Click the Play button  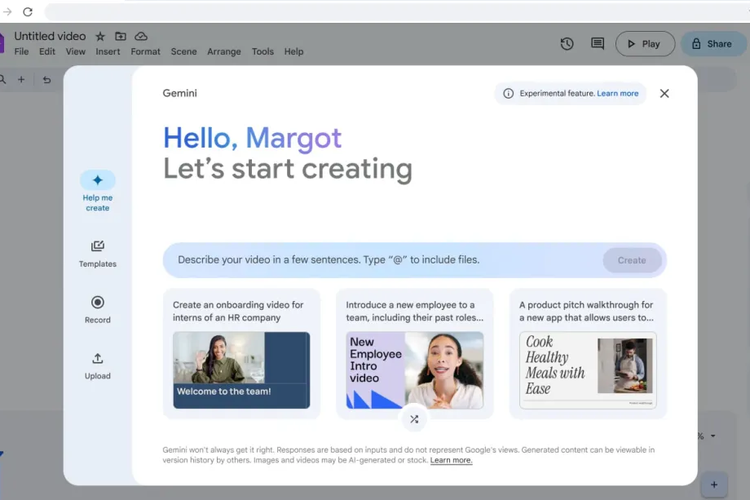645,44
